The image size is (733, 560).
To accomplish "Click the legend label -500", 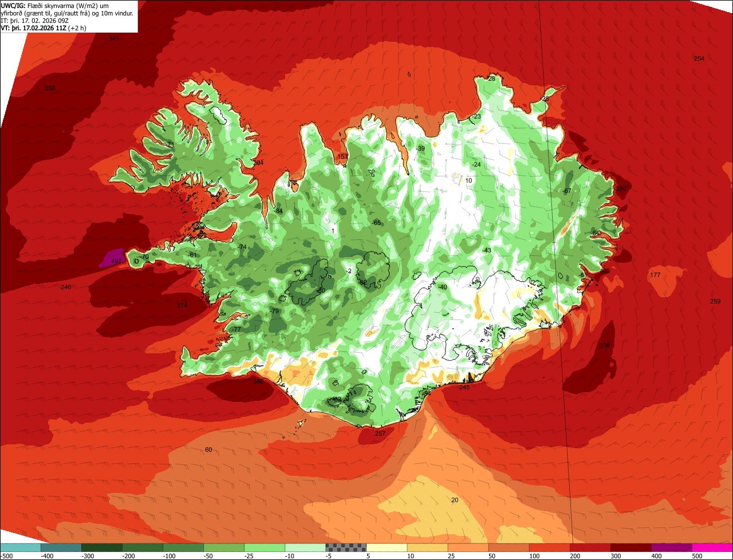I will pos(6,556).
